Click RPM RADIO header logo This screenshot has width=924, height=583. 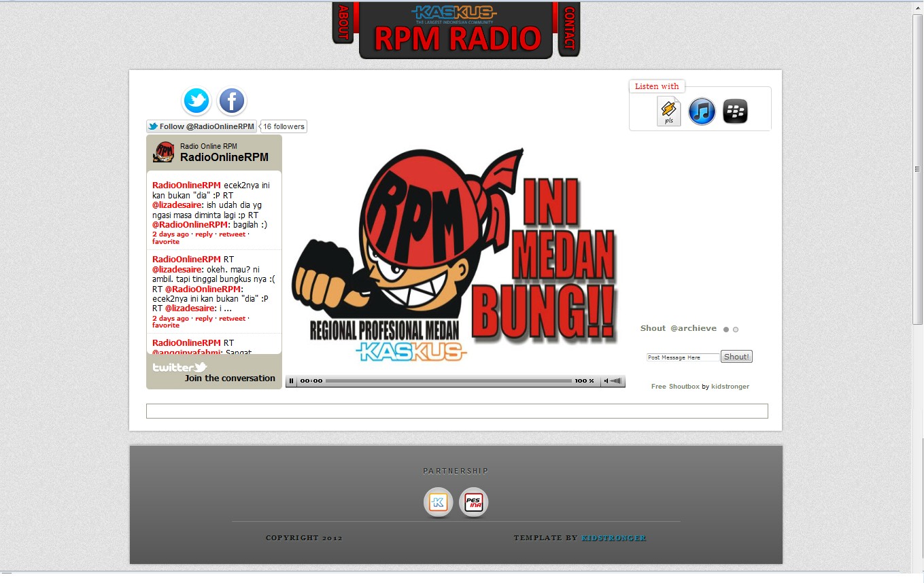coord(456,31)
